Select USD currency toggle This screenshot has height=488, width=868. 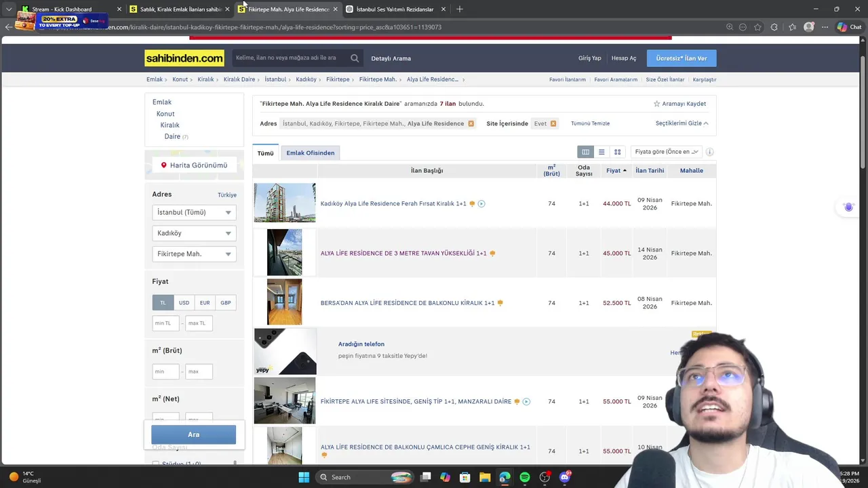click(x=184, y=303)
